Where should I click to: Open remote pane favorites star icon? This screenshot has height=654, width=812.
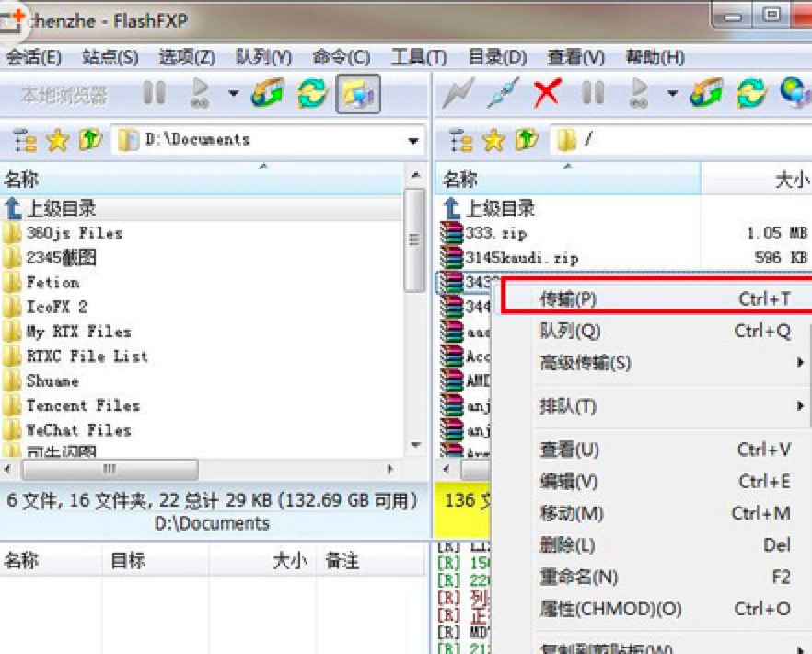pos(494,140)
